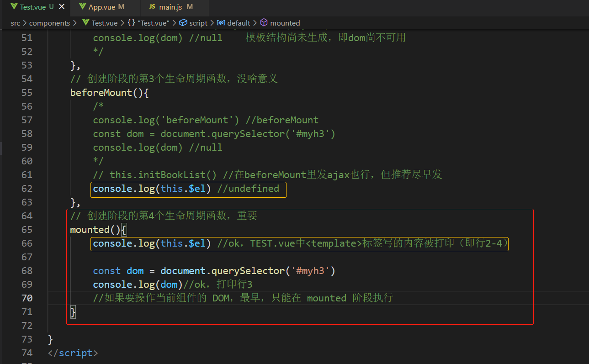Click line number 67 in the gutter
The image size is (589, 364).
coord(27,257)
